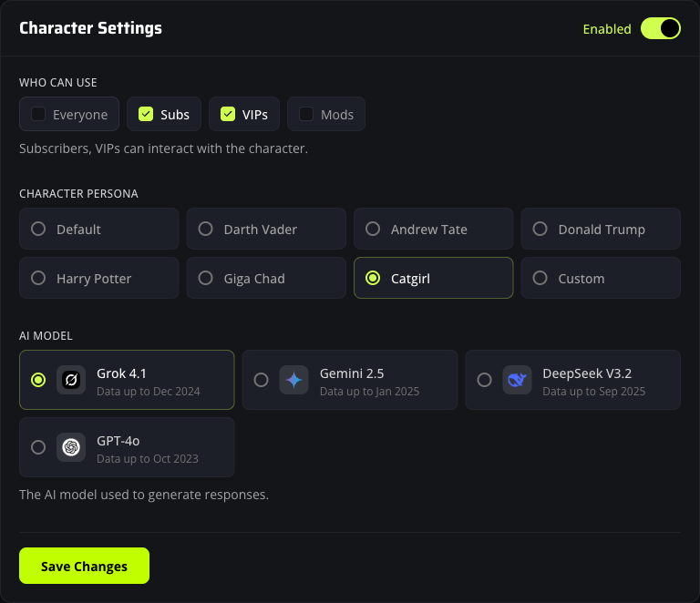This screenshot has height=603, width=700.
Task: Click the 'AI MODEL' section label
Action: (46, 336)
